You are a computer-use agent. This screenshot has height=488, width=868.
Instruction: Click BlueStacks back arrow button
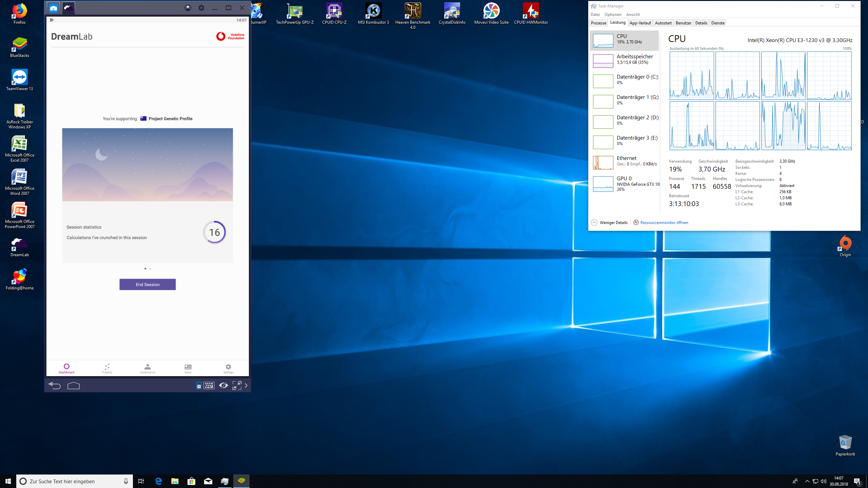54,385
